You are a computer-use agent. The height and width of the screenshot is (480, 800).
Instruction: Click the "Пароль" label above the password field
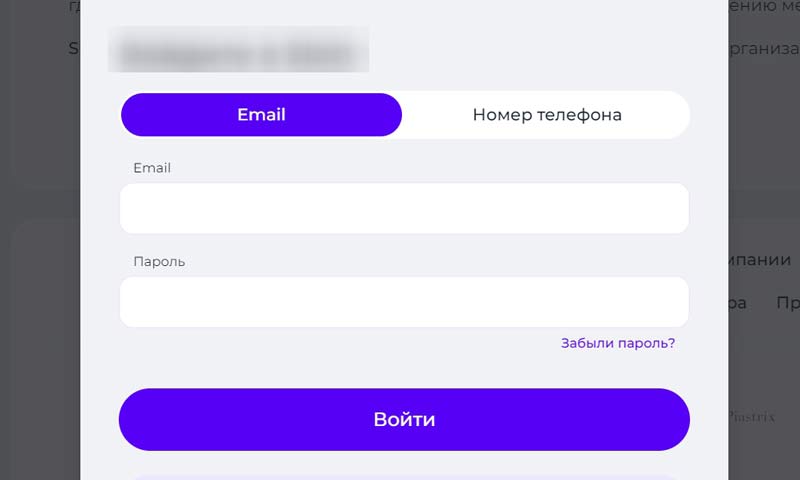coord(159,261)
